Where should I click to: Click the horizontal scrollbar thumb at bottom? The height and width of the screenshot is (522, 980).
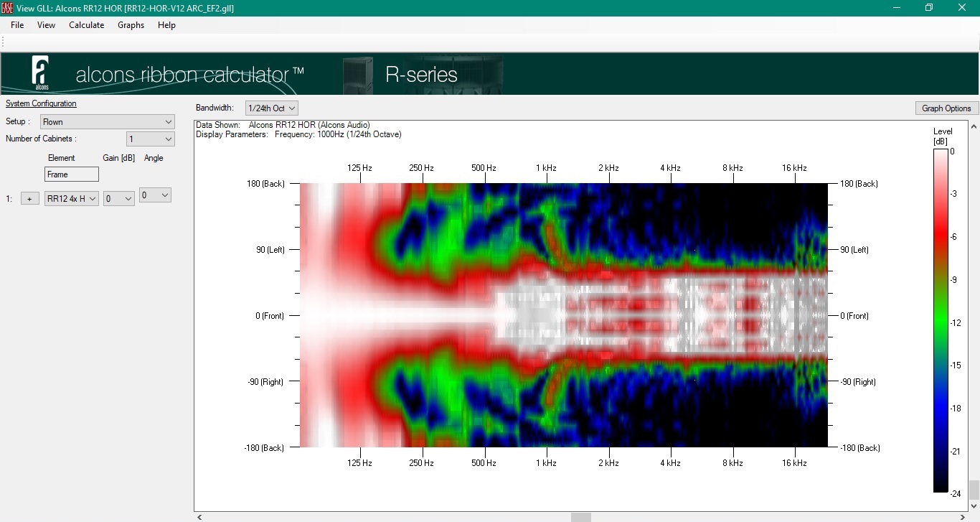(581, 517)
